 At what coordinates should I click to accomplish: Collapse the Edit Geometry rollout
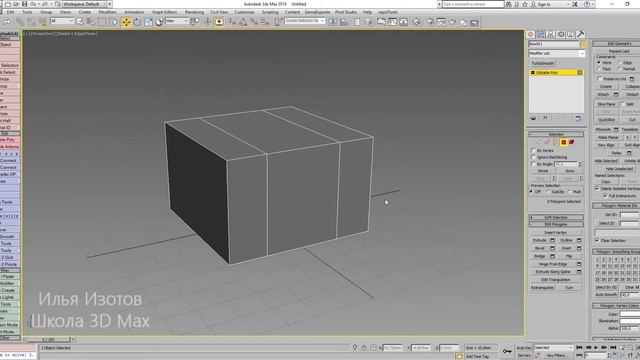pyautogui.click(x=616, y=43)
